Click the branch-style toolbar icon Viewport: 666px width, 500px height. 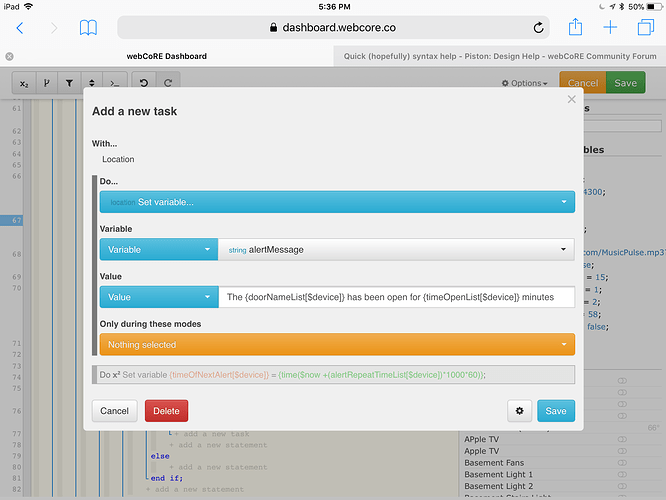[47, 83]
